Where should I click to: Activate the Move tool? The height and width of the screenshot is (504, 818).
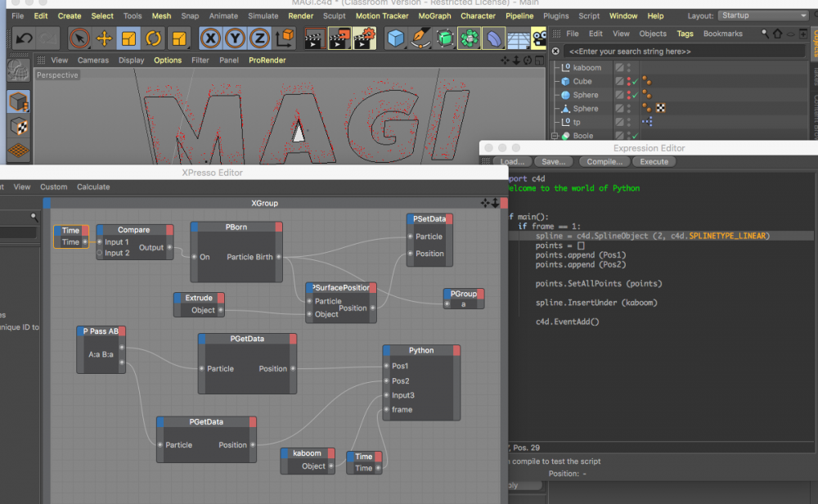104,38
